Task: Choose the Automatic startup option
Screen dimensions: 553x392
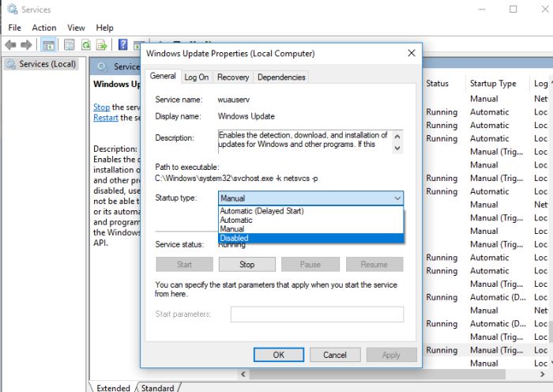Action: (x=310, y=220)
